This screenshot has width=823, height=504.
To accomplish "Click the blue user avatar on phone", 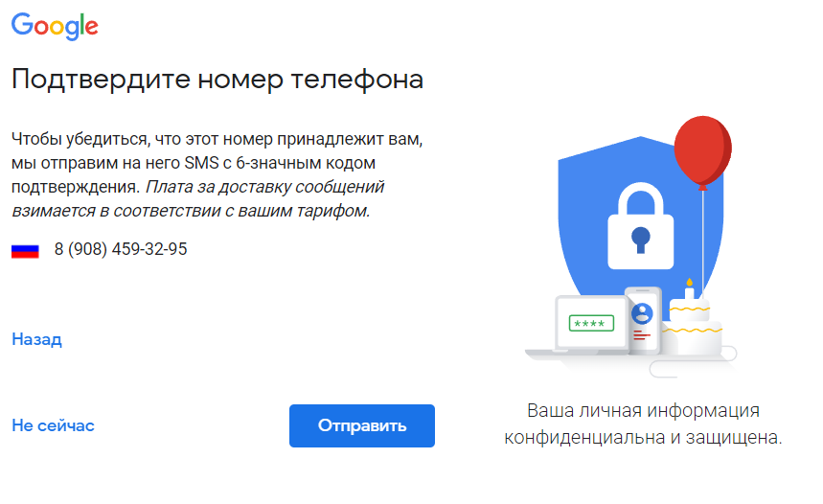I will coord(642,311).
